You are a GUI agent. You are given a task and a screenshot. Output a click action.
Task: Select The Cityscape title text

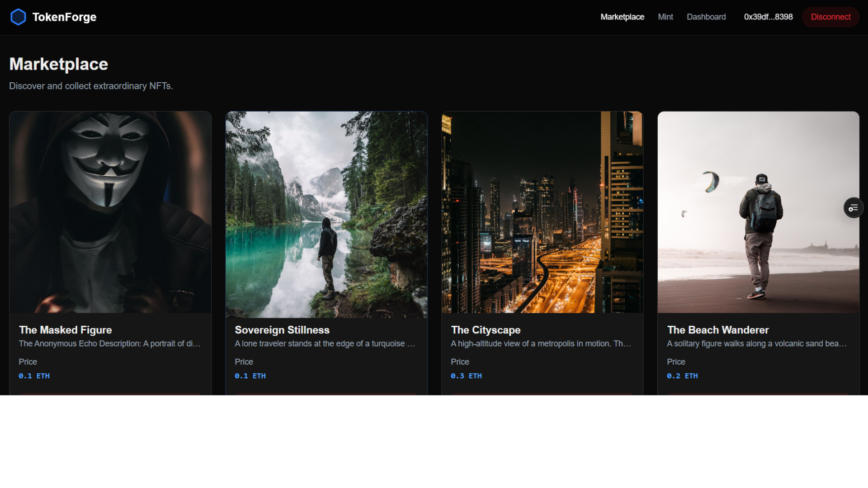[486, 330]
